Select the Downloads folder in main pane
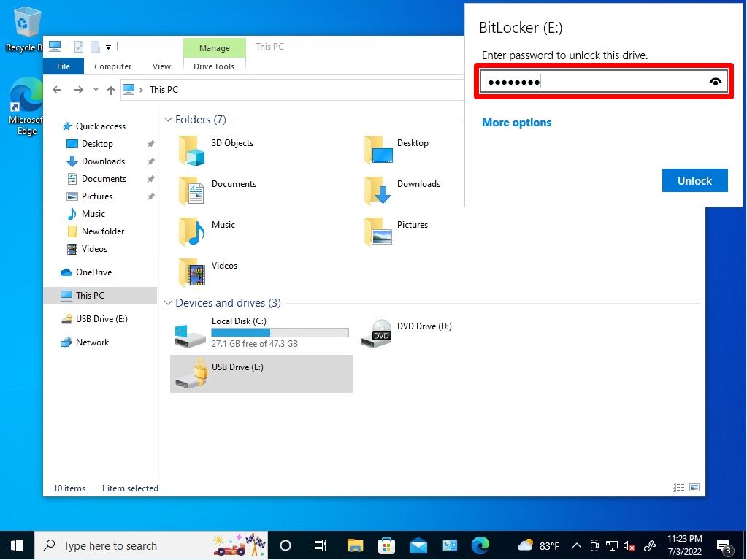The height and width of the screenshot is (560, 747). [x=402, y=191]
